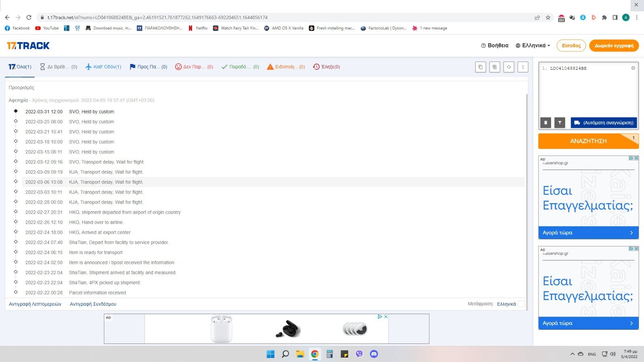Open the FactorioLab bookmark
644x362 pixels.
[384, 28]
